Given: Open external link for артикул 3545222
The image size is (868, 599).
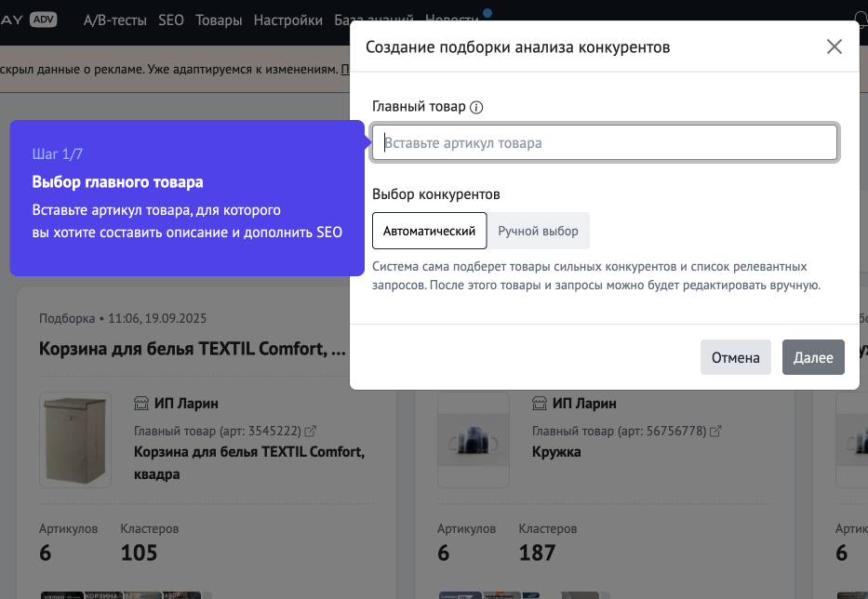Looking at the screenshot, I should (x=309, y=431).
